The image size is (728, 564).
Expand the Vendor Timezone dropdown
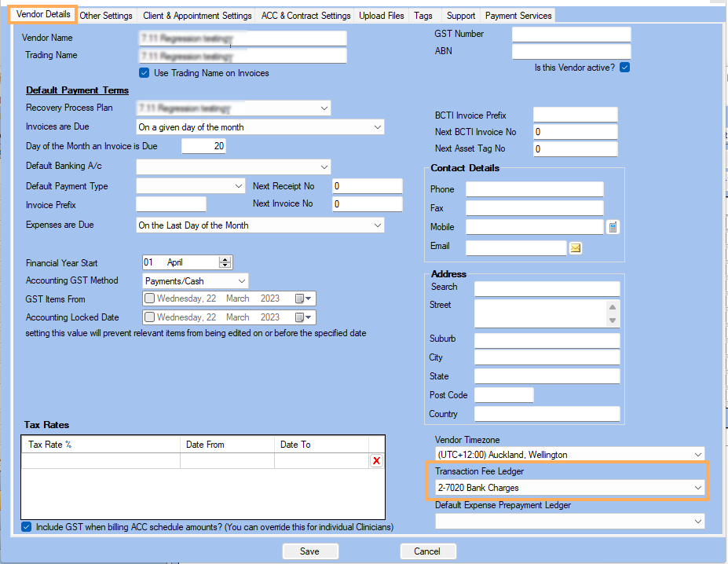tap(698, 454)
